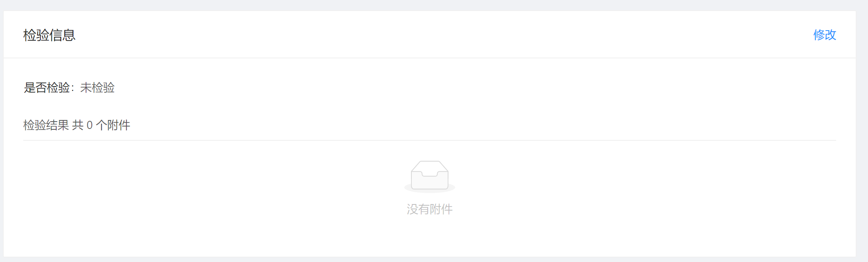Click the divider line below the 检验信息 header
The width and height of the screenshot is (868, 262).
click(x=430, y=58)
